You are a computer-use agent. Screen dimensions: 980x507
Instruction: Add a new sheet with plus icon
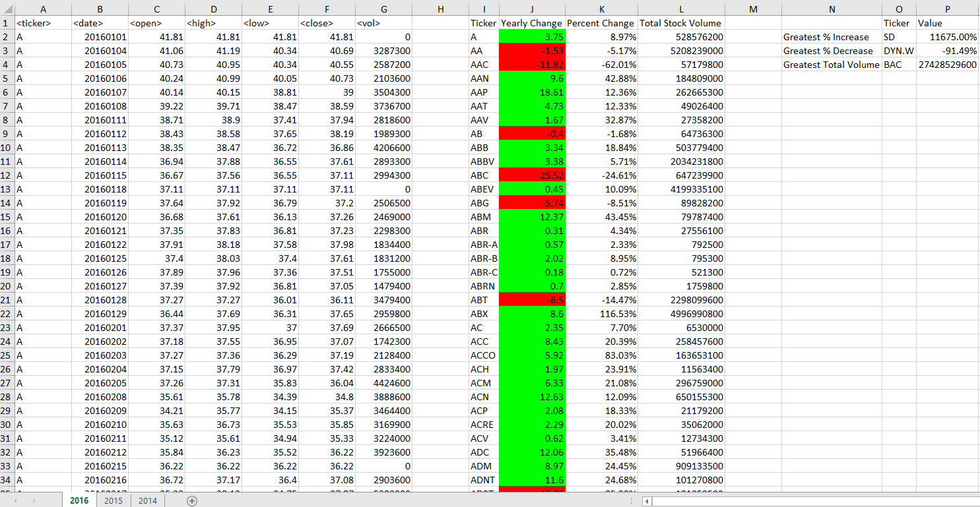pos(192,500)
